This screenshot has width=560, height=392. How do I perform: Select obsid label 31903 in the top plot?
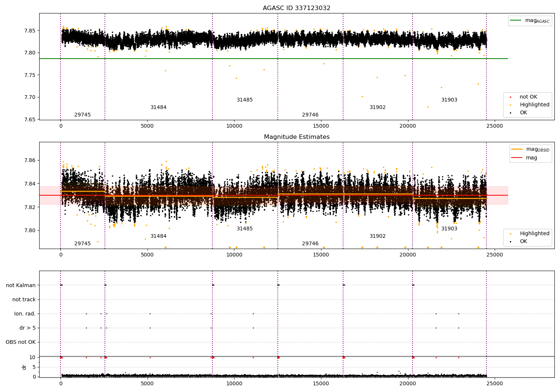coord(449,100)
